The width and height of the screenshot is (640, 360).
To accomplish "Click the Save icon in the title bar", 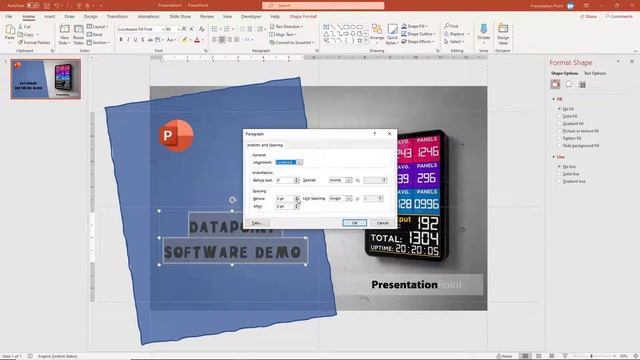I will tap(47, 6).
